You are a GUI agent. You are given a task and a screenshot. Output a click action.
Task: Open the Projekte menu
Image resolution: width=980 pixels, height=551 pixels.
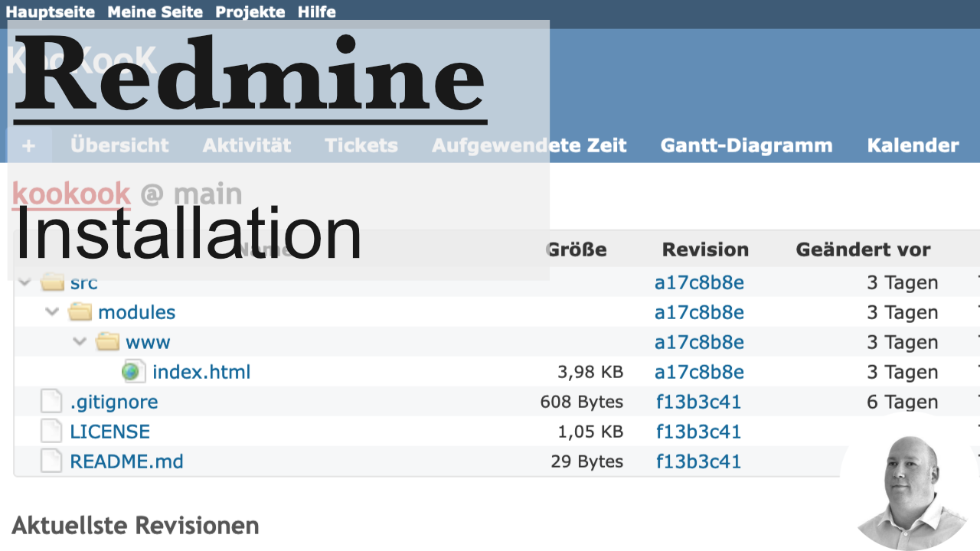(x=250, y=11)
